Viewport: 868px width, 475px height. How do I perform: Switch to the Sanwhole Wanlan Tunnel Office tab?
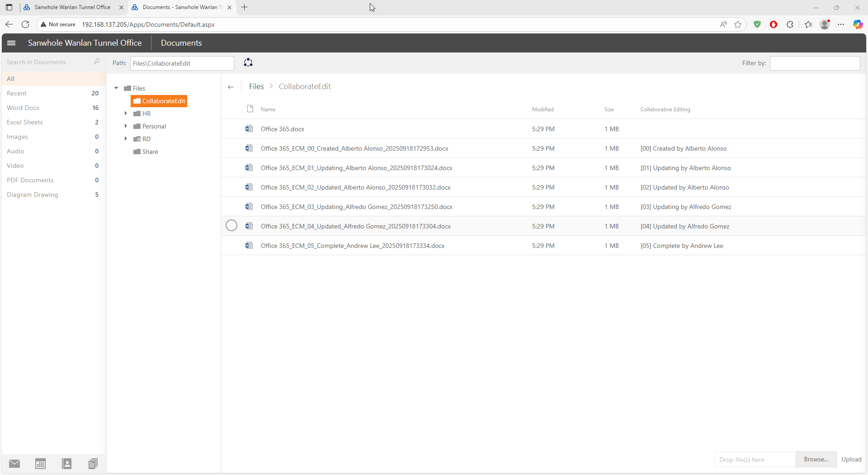(x=72, y=7)
